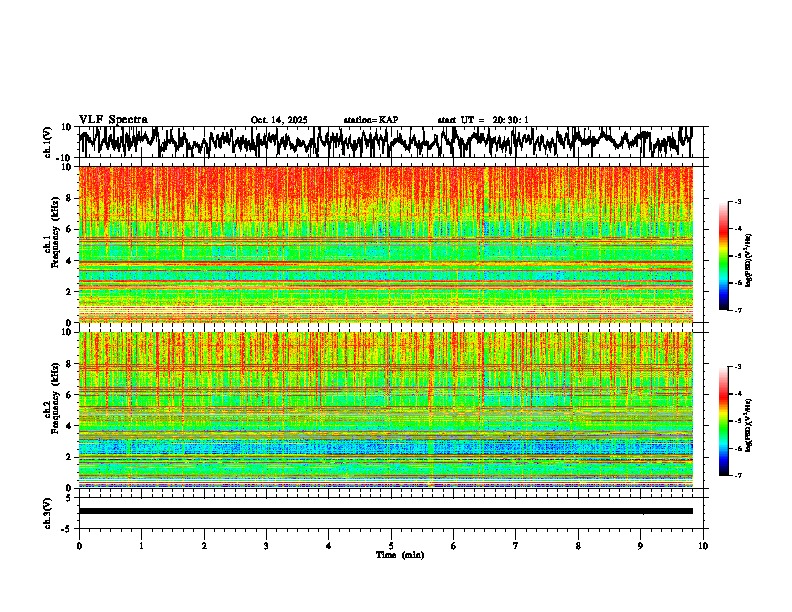Click the "ch.1(V)" axis label
This screenshot has width=792, height=612.
48,142
